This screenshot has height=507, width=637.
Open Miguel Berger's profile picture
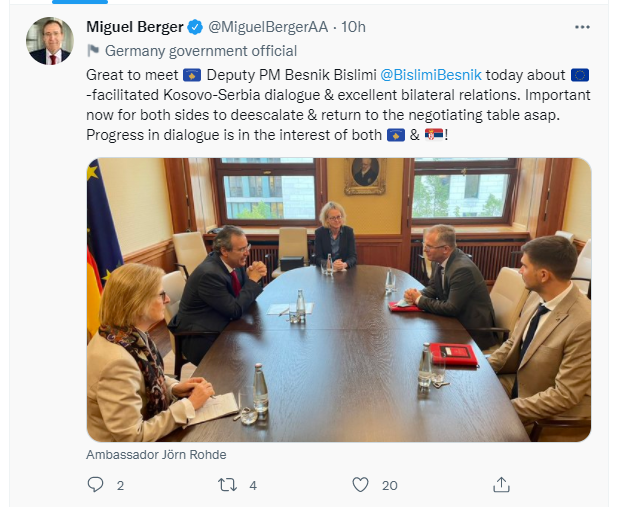[50, 41]
